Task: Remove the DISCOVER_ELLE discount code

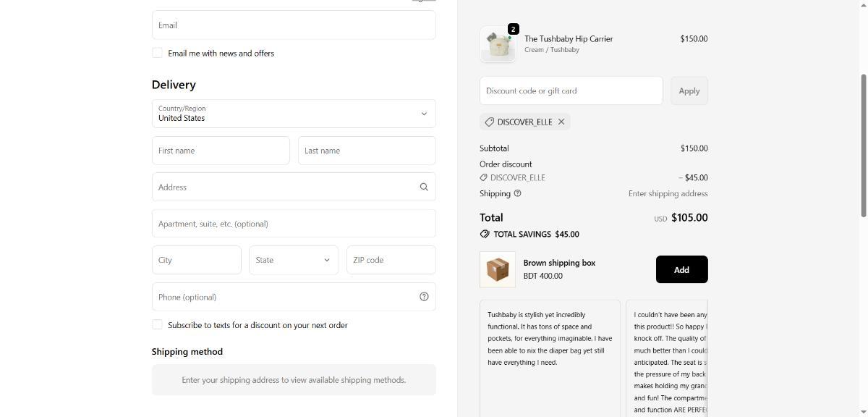Action: [x=561, y=122]
